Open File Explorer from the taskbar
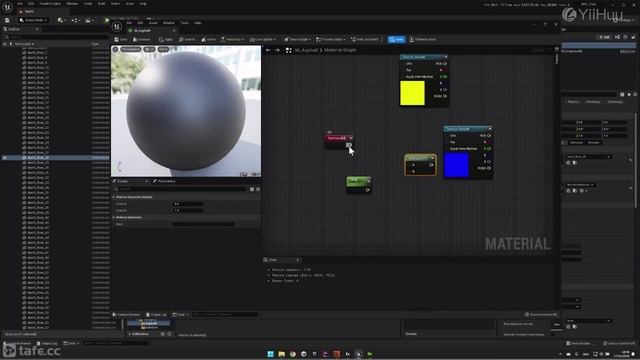Viewport: 640px width, 360px height. pos(282,354)
